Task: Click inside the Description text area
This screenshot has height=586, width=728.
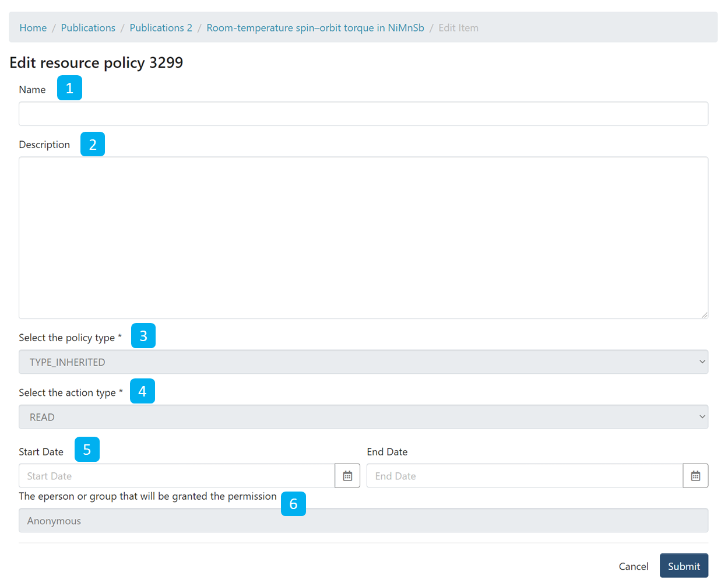Action: [x=363, y=237]
